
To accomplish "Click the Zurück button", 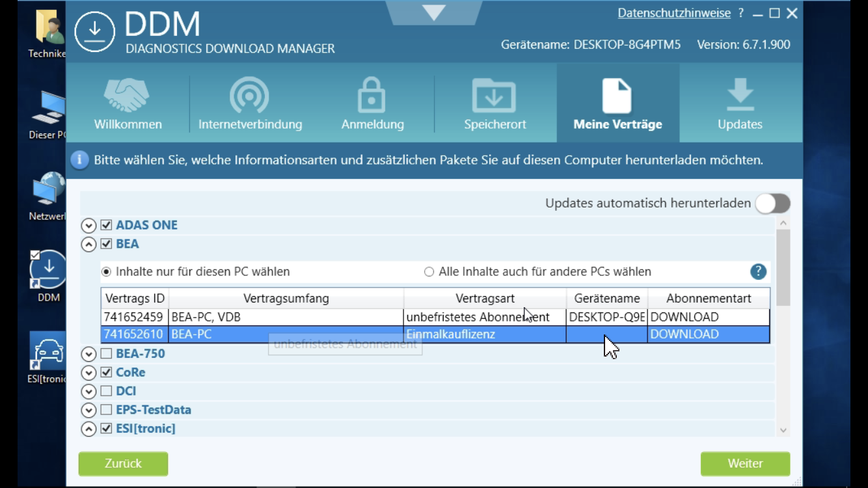I will 123,463.
